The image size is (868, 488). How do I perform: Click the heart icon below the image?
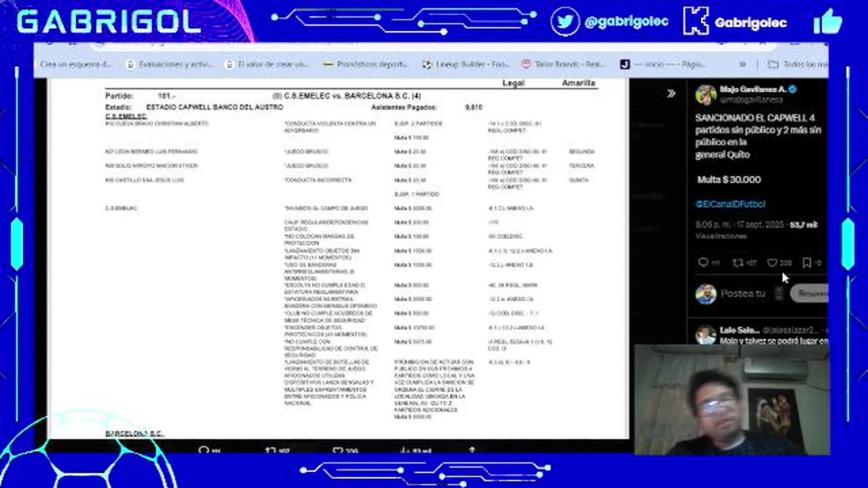pos(337,450)
